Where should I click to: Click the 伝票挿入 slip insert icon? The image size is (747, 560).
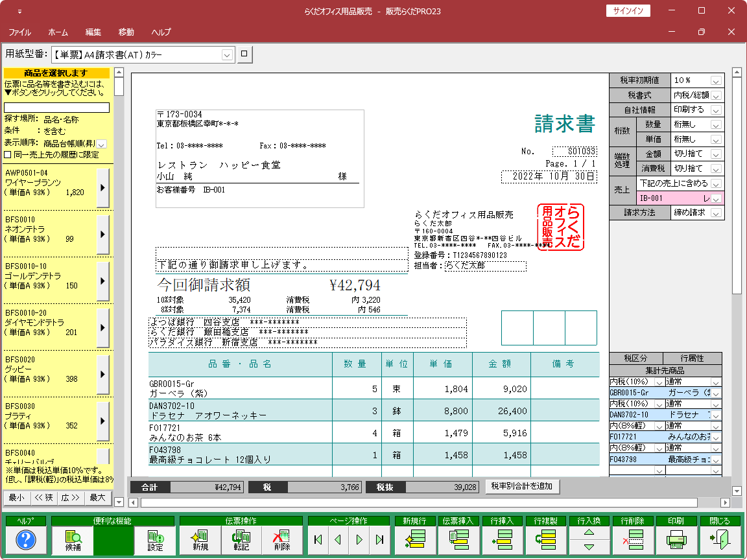coord(458,539)
